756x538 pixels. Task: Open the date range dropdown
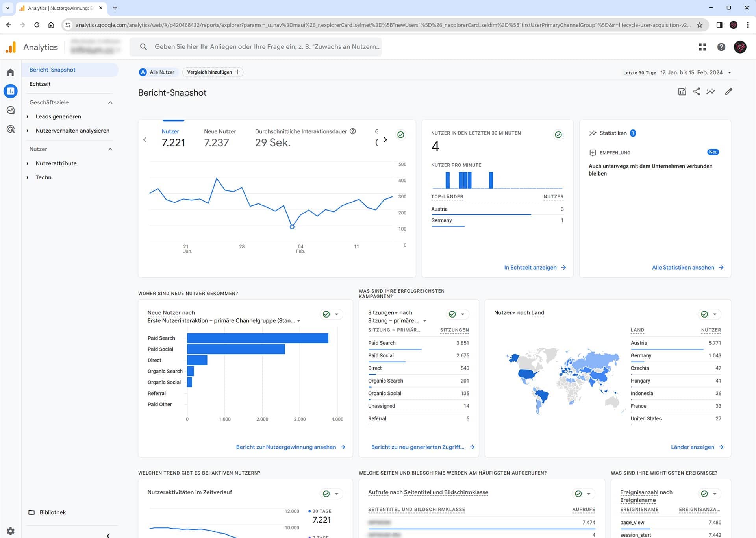click(x=730, y=73)
